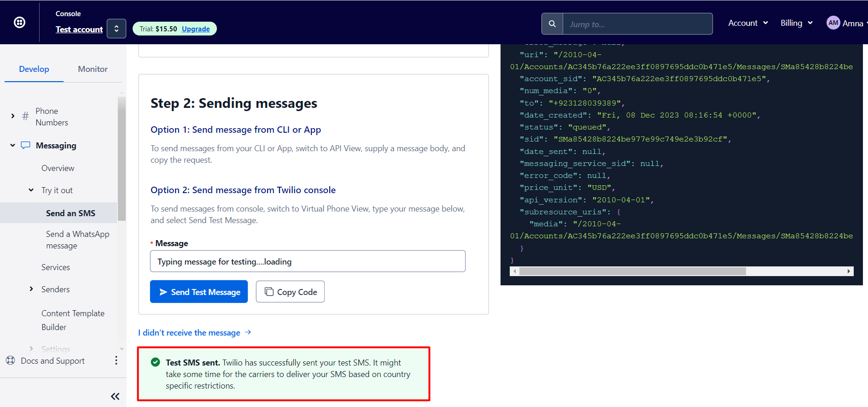Open Docs and Support

52,361
